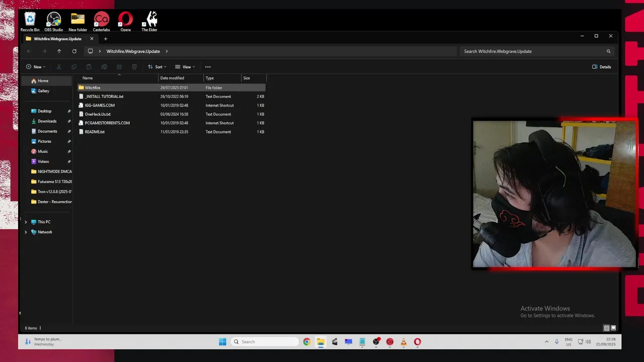Select README.txt file
This screenshot has width=644, height=362.
pos(171,132)
